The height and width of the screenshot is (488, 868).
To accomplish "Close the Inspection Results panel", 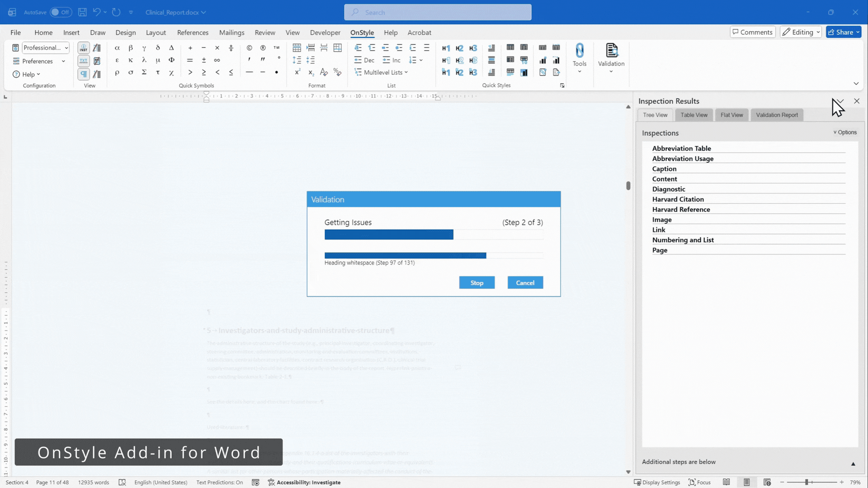I will 857,101.
